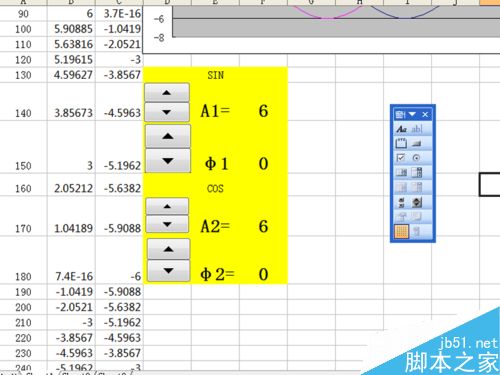Click the -8 chart axis label
This screenshot has width=500, height=375.
[x=159, y=37]
